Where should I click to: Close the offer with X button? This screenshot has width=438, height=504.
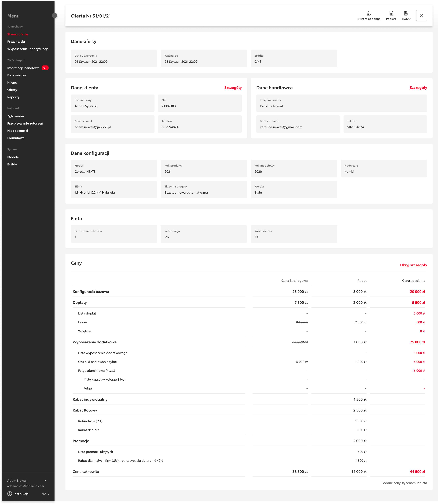click(421, 15)
